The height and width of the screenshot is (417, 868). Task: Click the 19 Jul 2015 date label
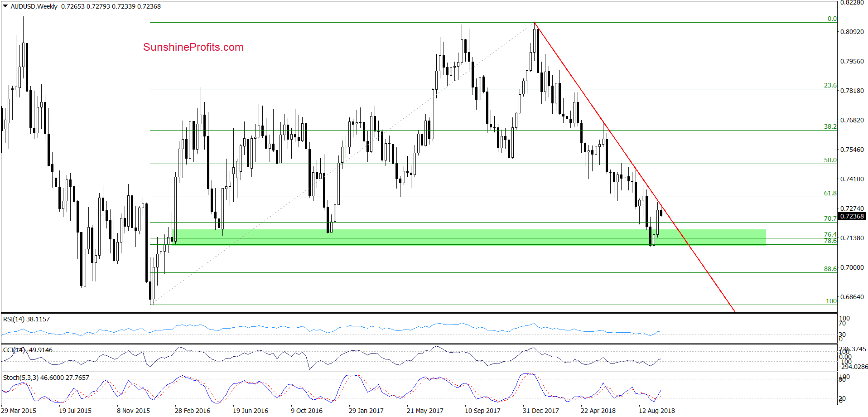(75, 411)
